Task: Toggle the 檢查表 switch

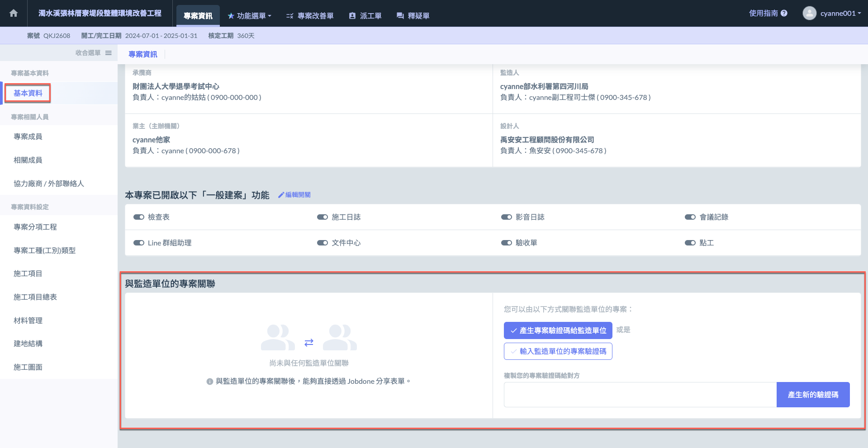Action: [138, 217]
